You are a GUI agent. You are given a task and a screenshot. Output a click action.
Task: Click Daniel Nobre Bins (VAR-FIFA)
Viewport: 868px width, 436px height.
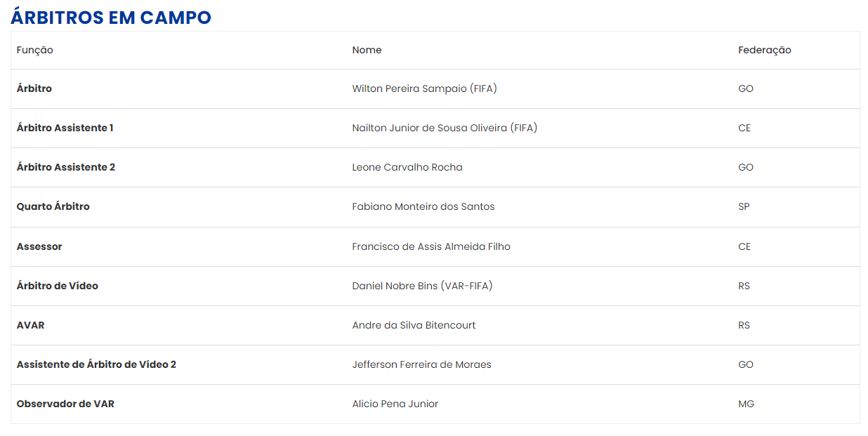(x=422, y=286)
